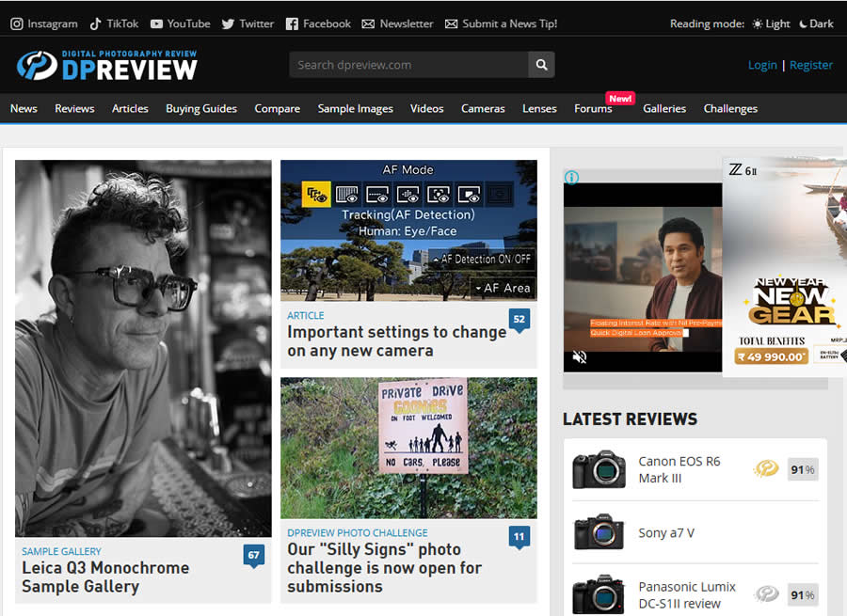The width and height of the screenshot is (847, 616).
Task: Switch reading mode to Dark
Action: (x=815, y=24)
